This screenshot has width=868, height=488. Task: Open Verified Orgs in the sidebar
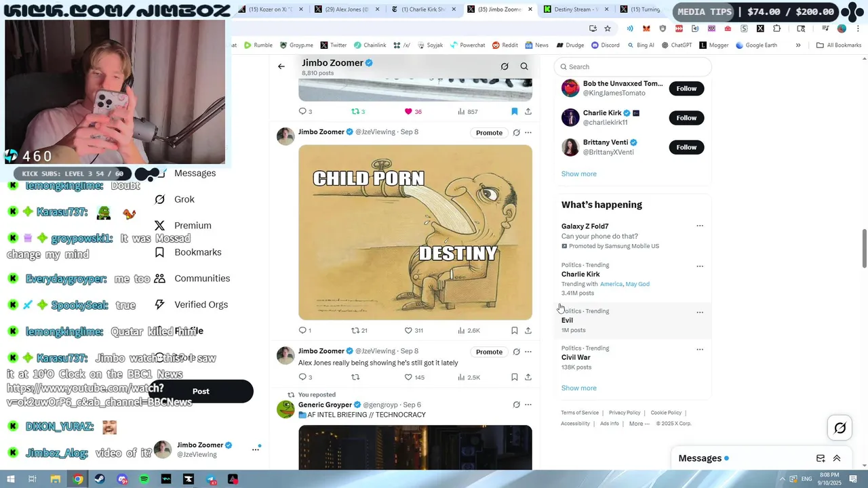[191, 305]
